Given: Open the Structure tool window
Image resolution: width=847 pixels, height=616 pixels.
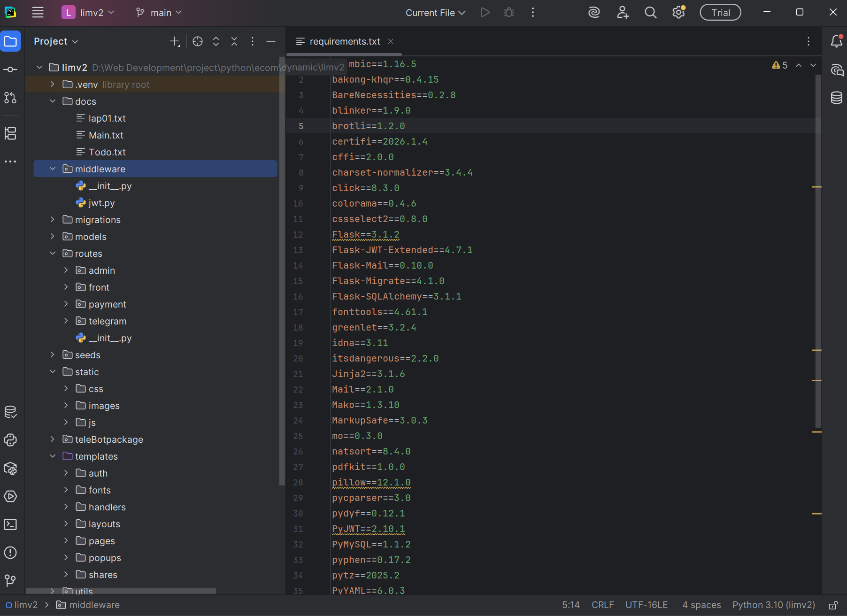Looking at the screenshot, I should pos(10,133).
